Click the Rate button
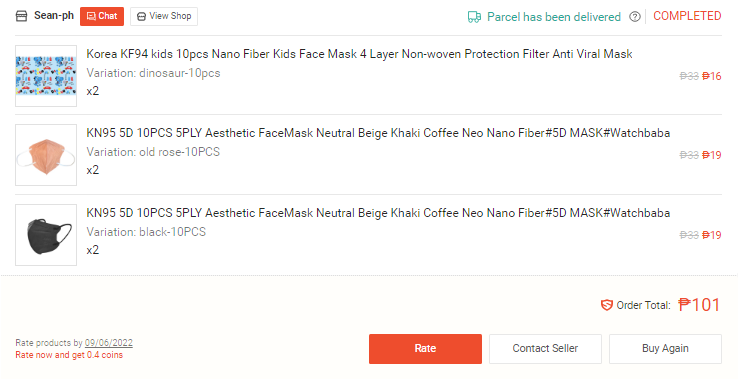 point(425,349)
